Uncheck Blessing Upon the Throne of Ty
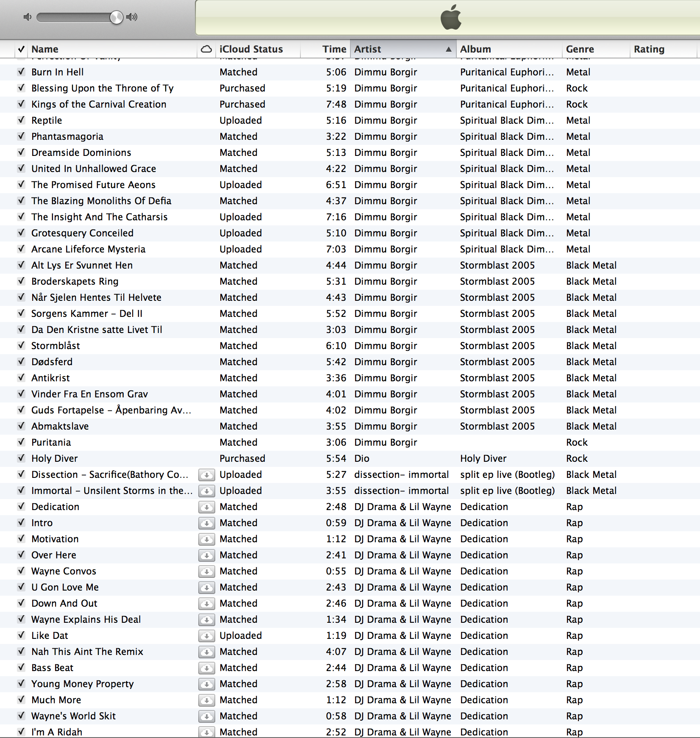 tap(21, 88)
